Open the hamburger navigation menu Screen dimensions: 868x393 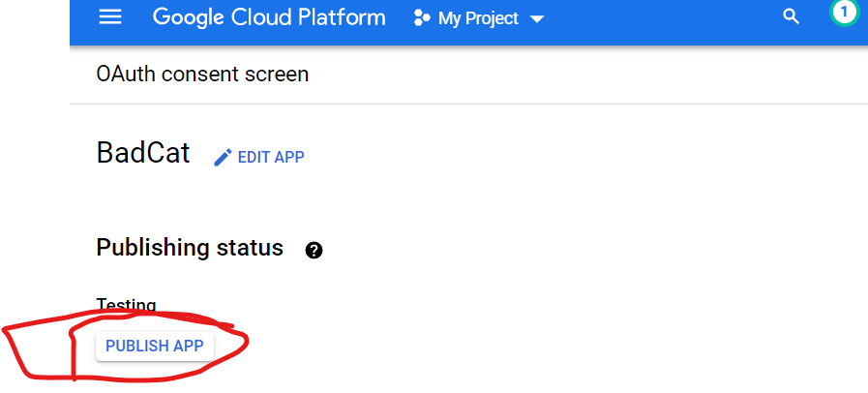(x=110, y=17)
